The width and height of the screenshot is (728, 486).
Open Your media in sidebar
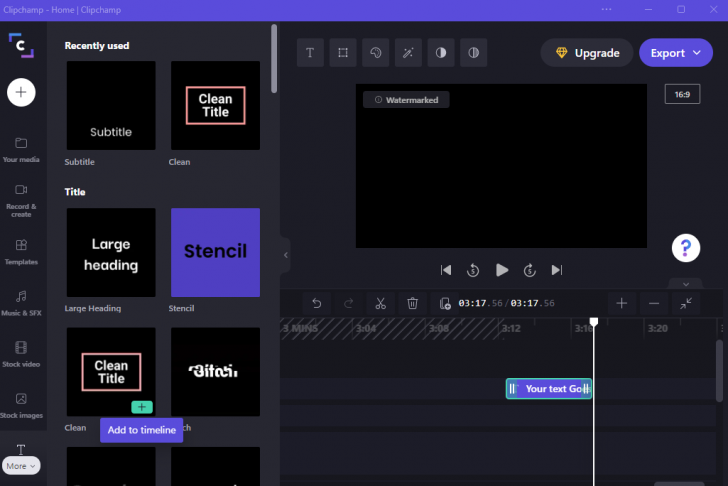21,150
